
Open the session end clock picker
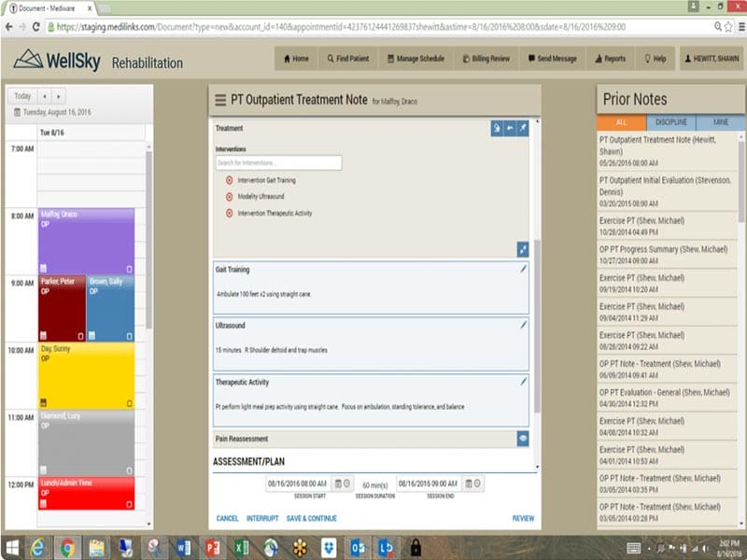coord(477,483)
